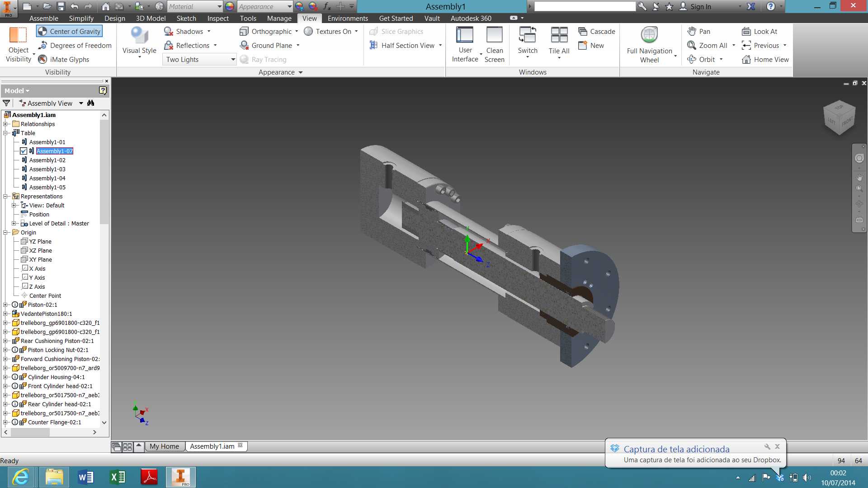The image size is (868, 488).
Task: Click the browser vertical scrollbar down arrow
Action: [104, 422]
